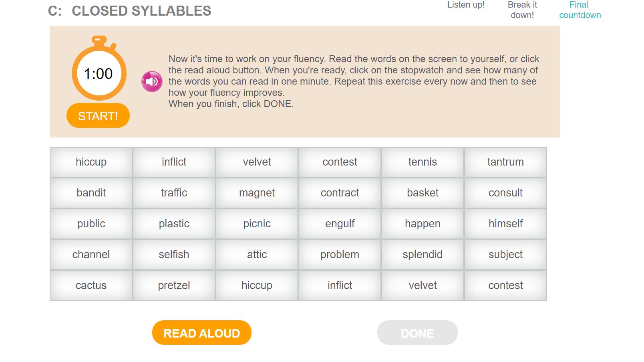Select the Final countdown tab
Image resolution: width=644 pixels, height=362 pixels.
click(580, 10)
